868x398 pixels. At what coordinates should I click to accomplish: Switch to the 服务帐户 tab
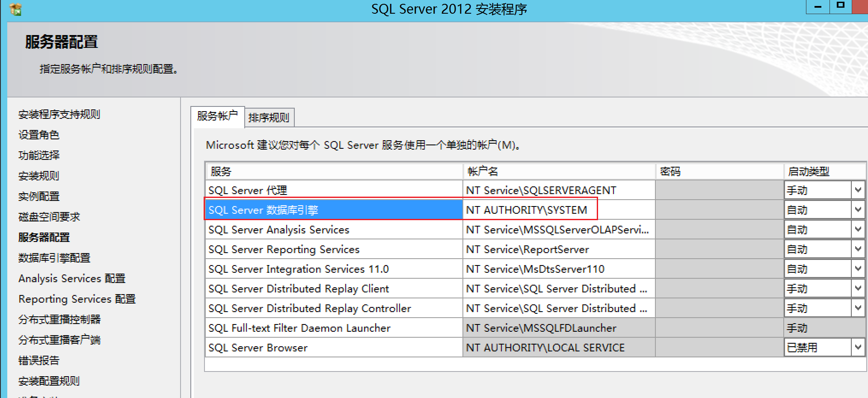tap(218, 116)
